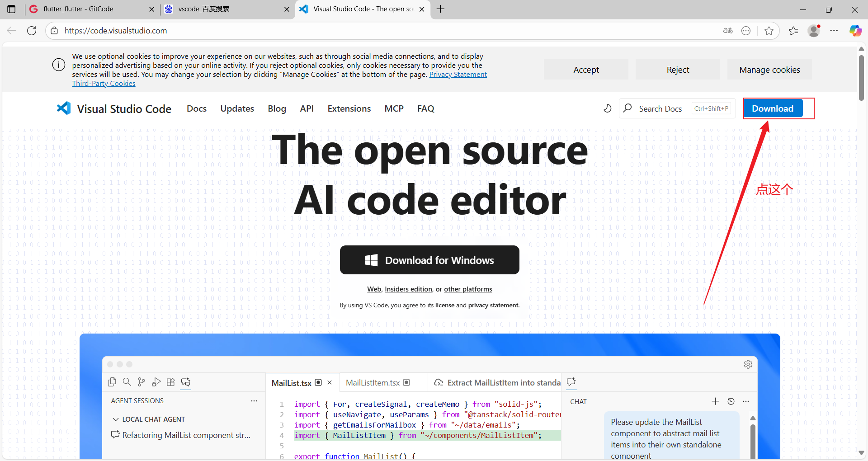
Task: Open settings gear in demo window
Action: [748, 364]
